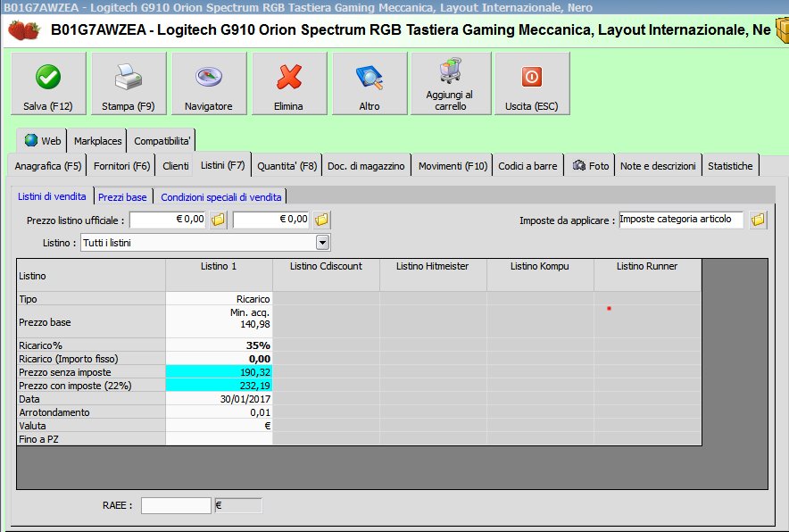789x532 pixels.
Task: Expand the Listino dropdown arrow
Action: coord(322,243)
